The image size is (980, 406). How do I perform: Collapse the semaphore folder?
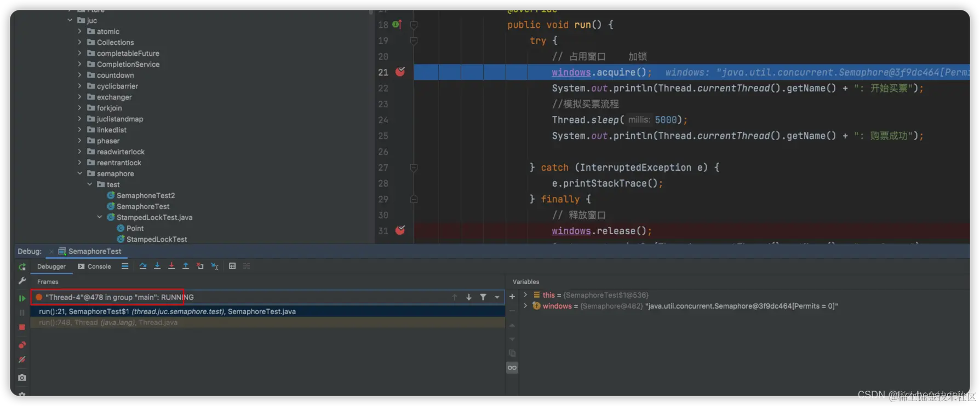pyautogui.click(x=80, y=173)
